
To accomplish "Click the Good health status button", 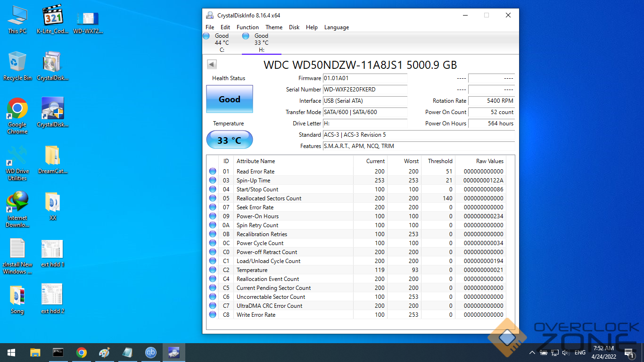I will click(x=230, y=99).
